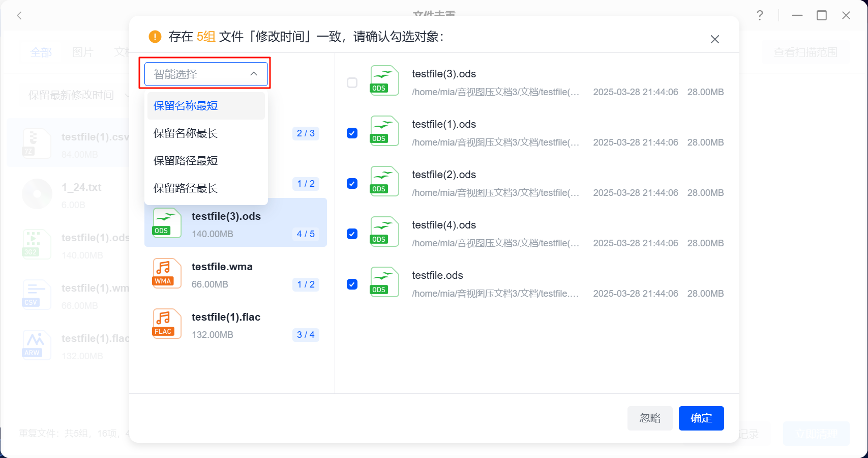Click the 忽略 ignore button

(x=649, y=418)
